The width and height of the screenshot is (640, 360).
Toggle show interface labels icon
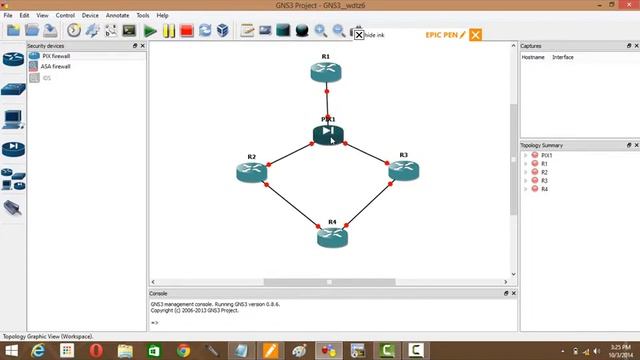92,31
